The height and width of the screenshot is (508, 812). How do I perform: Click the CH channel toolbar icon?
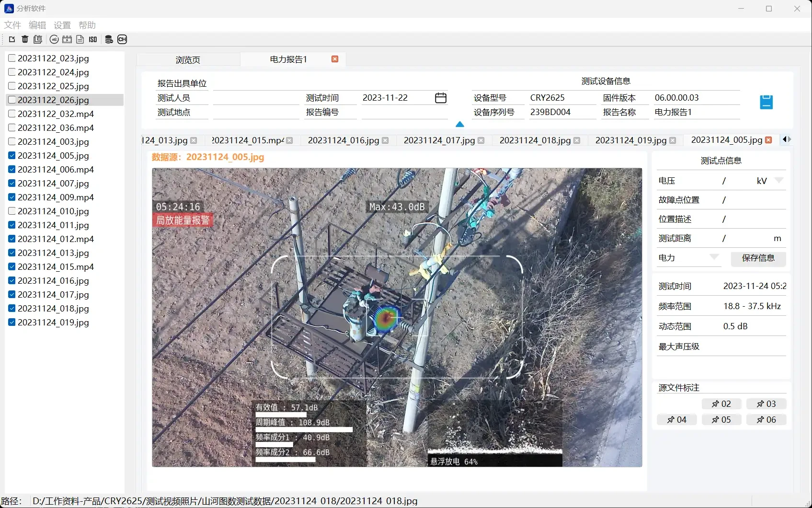[122, 39]
